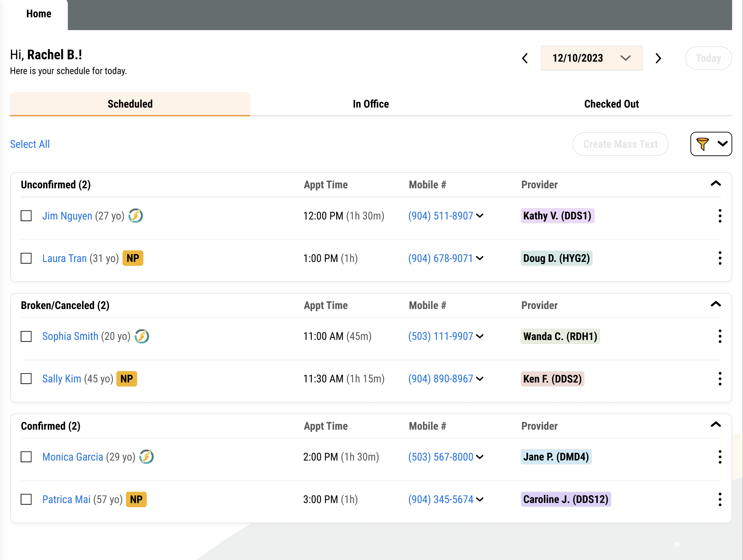Collapse the Unconfirmed section
The image size is (743, 560).
coord(716,183)
